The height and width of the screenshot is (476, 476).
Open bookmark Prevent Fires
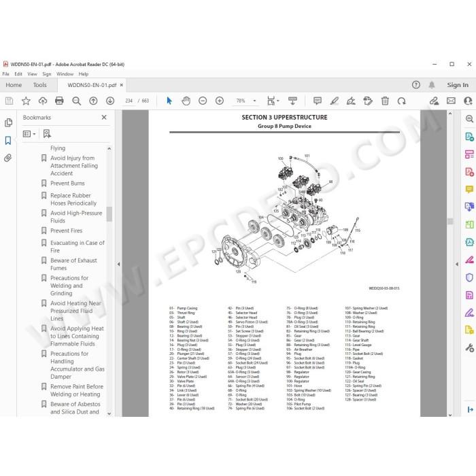pyautogui.click(x=66, y=231)
